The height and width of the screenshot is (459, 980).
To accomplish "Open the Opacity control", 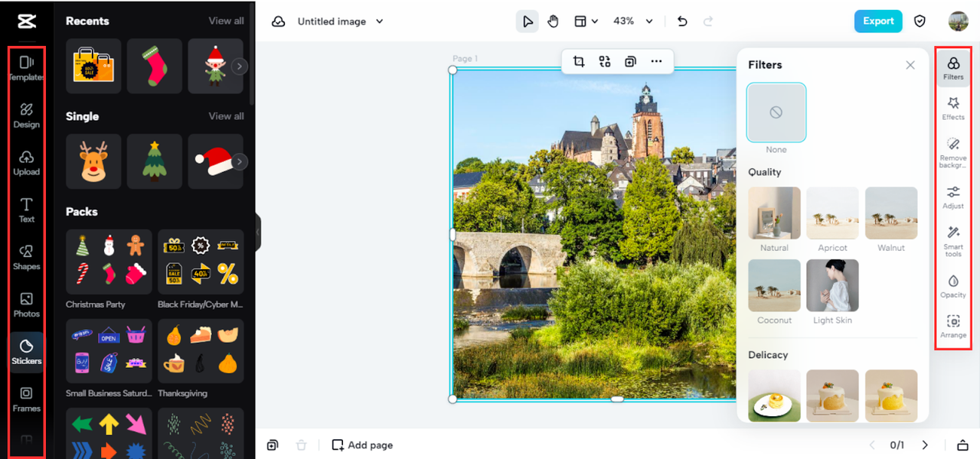I will (953, 286).
